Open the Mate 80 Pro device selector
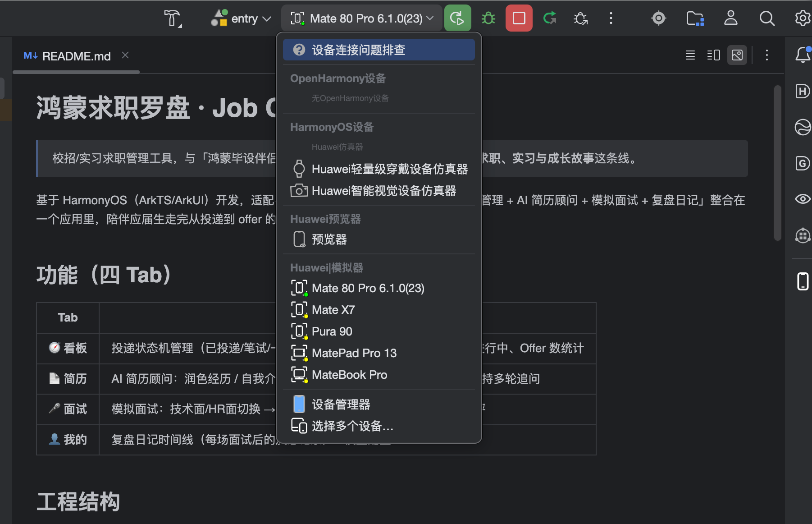 click(362, 18)
